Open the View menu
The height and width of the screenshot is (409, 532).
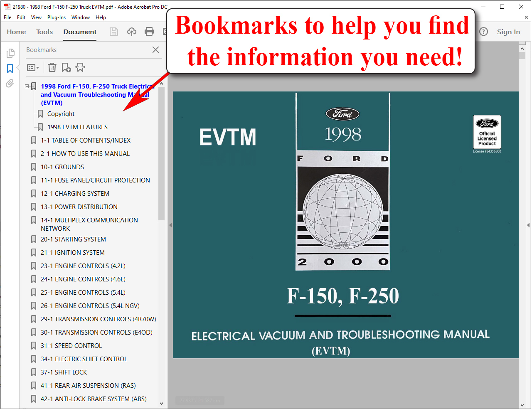coord(36,17)
